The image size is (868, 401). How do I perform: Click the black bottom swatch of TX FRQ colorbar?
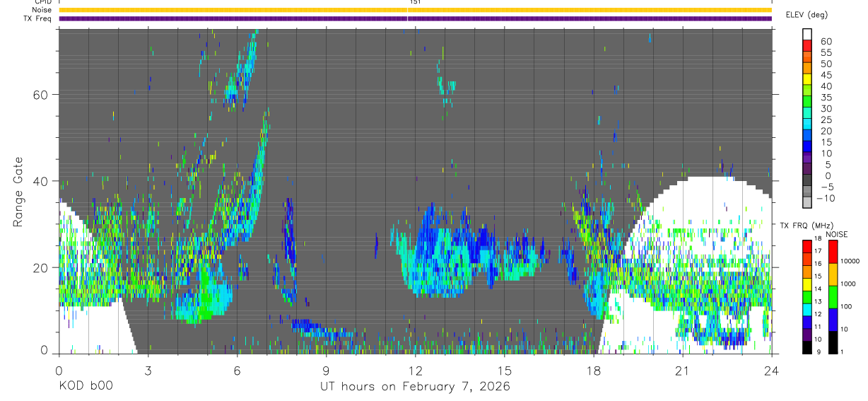(807, 347)
